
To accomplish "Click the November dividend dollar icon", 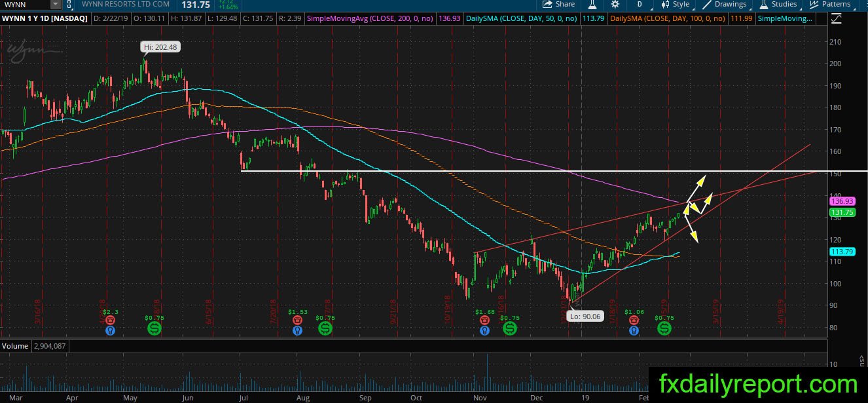I will pos(509,328).
